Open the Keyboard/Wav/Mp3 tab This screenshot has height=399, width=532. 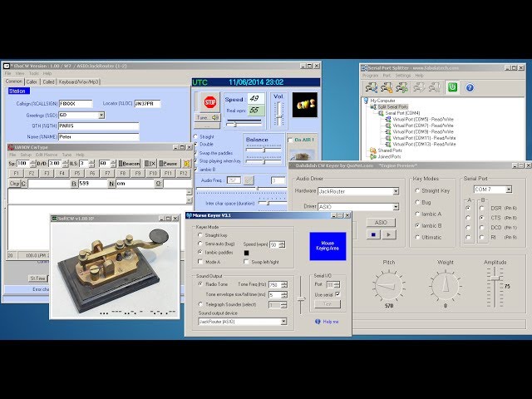(x=79, y=81)
